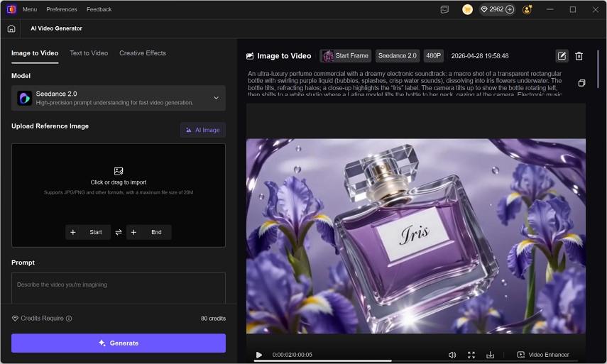Switch to Creative Effects tab
This screenshot has height=364, width=607.
click(x=143, y=53)
